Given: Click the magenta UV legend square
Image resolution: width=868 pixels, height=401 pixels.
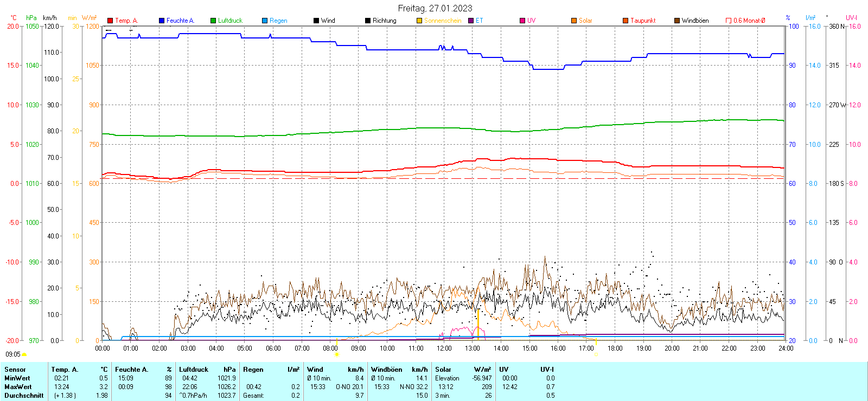Looking at the screenshot, I should [x=522, y=21].
